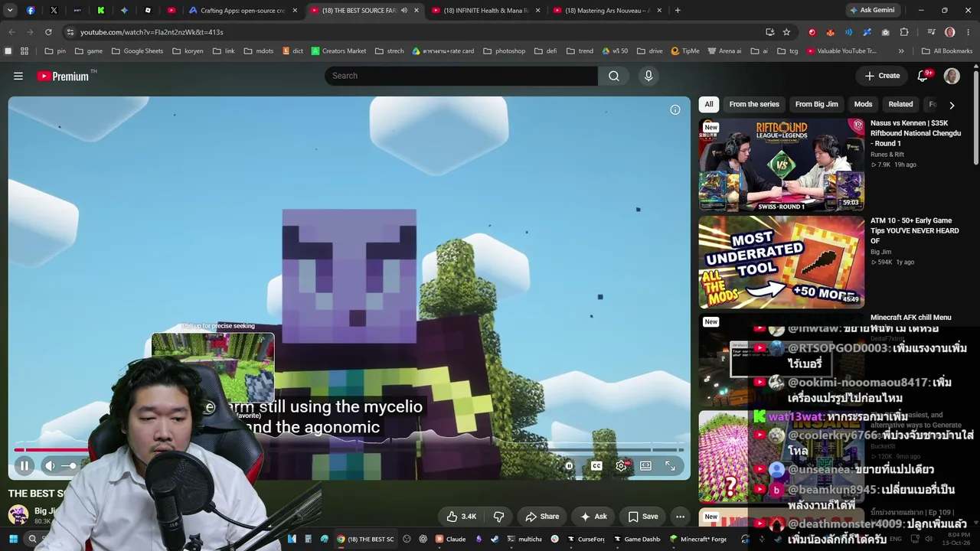Click the YouTube search field
The width and height of the screenshot is (980, 551).
(461, 76)
